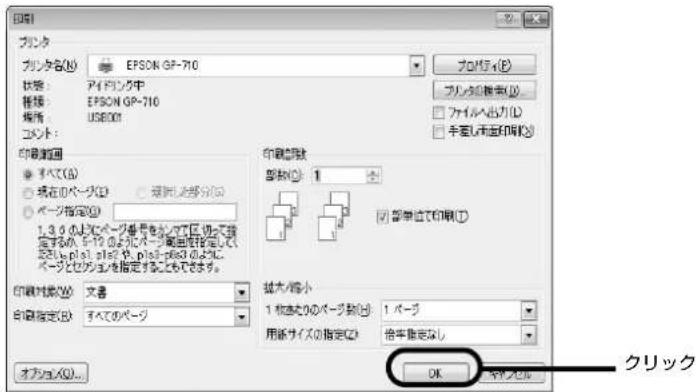Click the 種類 EPSON GP-710 type text
Screen dimensions: 696x392
123,102
